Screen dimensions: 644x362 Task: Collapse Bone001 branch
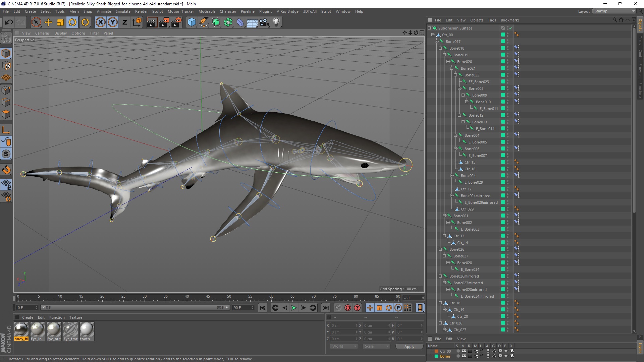[x=444, y=216]
